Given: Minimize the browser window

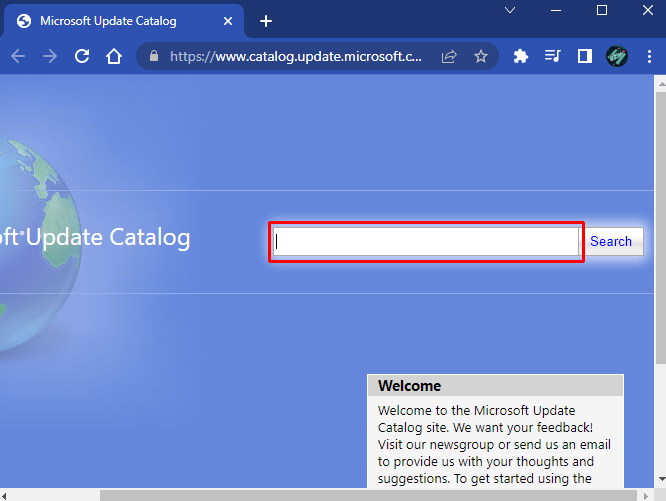Looking at the screenshot, I should (556, 10).
